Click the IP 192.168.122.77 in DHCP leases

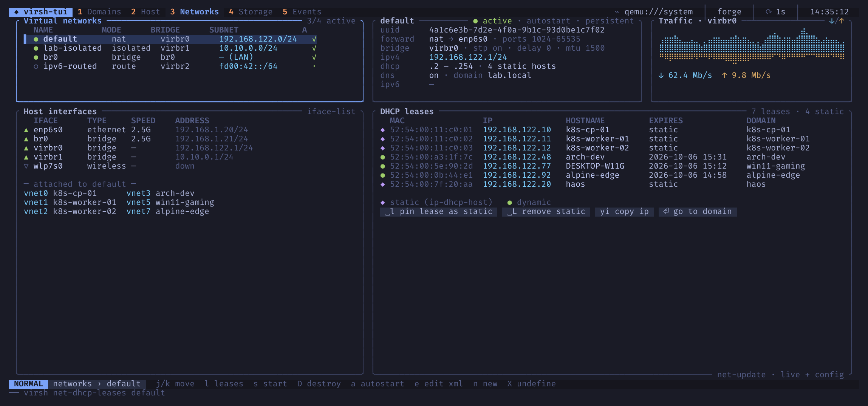(x=517, y=166)
